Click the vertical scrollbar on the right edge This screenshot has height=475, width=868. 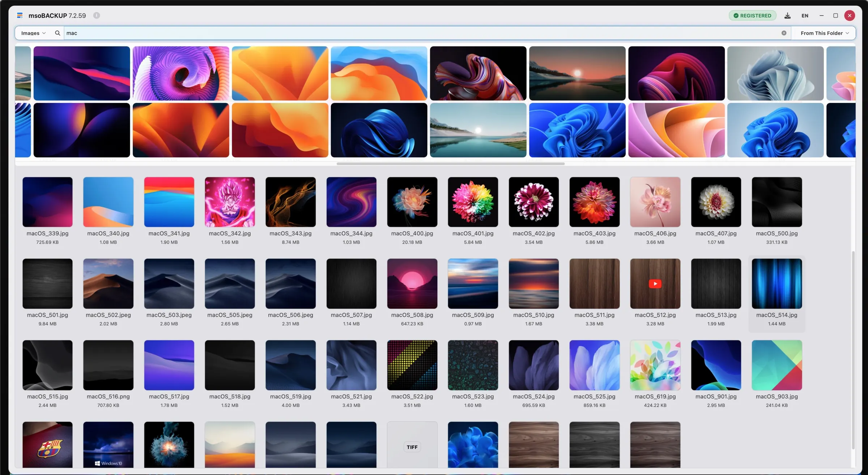click(x=853, y=350)
